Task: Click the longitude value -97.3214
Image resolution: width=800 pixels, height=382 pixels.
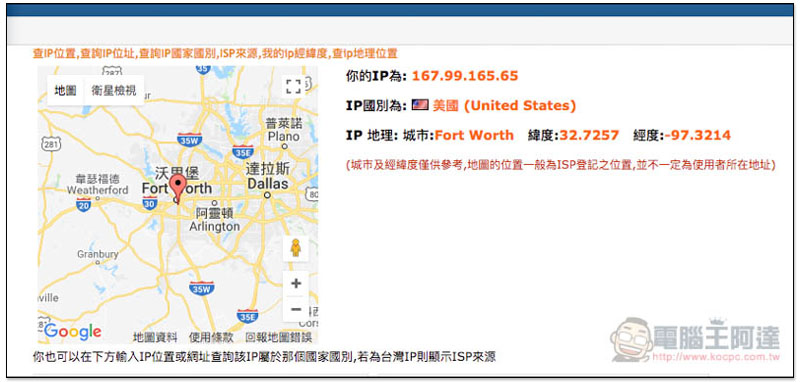Action: 697,135
